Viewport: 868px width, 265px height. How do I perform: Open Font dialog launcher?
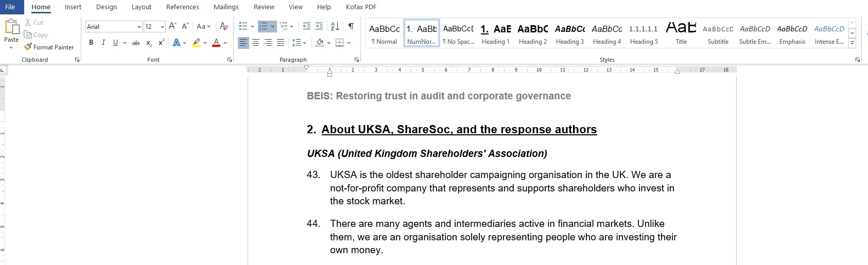click(230, 60)
